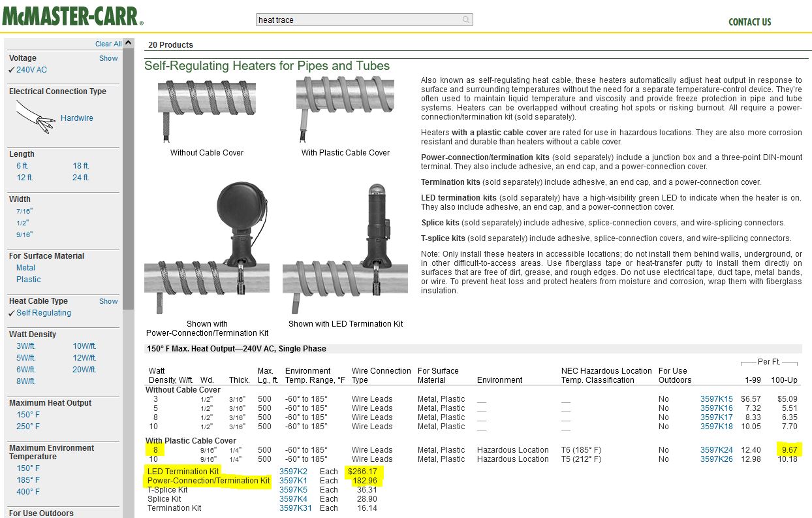The image size is (812, 518).
Task: Click the Without Cable Cover heater image
Action: (x=206, y=109)
